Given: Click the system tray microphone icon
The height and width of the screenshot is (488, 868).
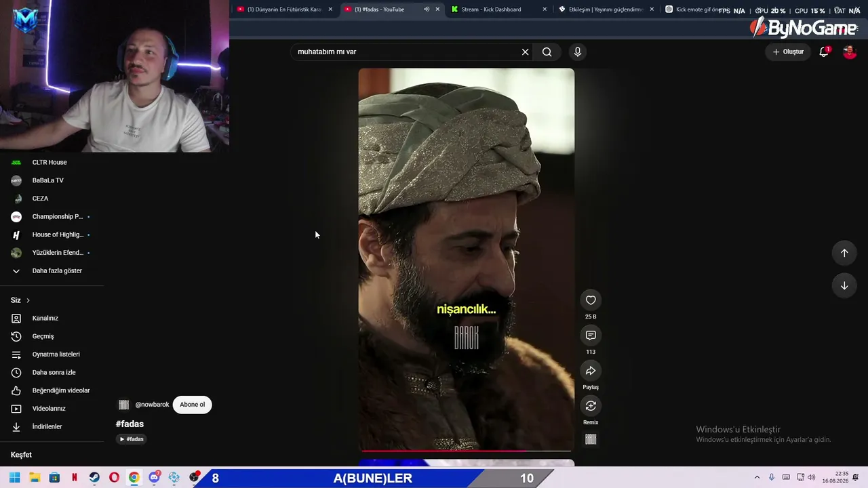Looking at the screenshot, I should pos(772,478).
